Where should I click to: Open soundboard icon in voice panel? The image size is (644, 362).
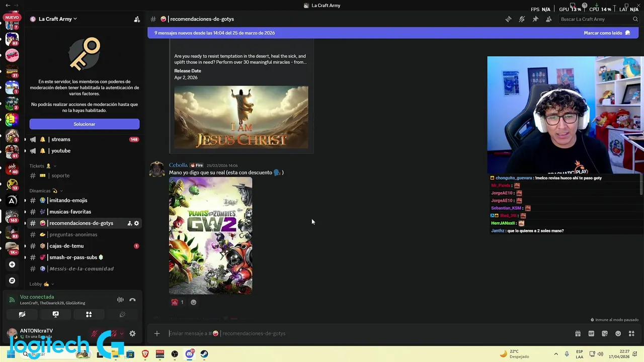pyautogui.click(x=122, y=314)
